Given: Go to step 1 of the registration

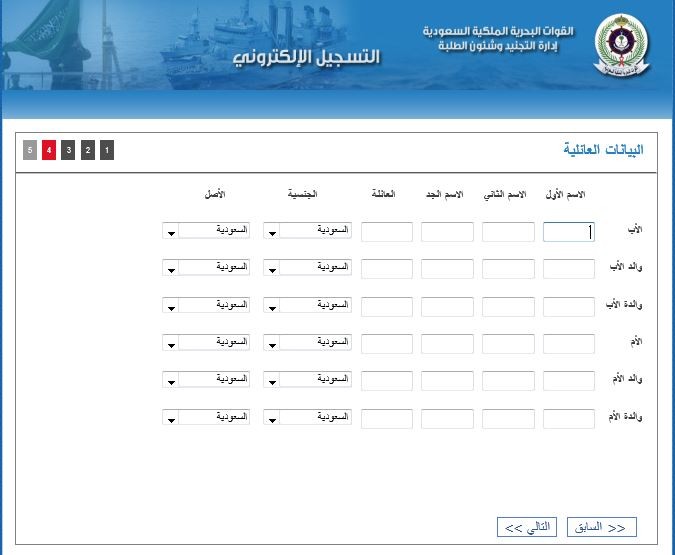Looking at the screenshot, I should (107, 150).
